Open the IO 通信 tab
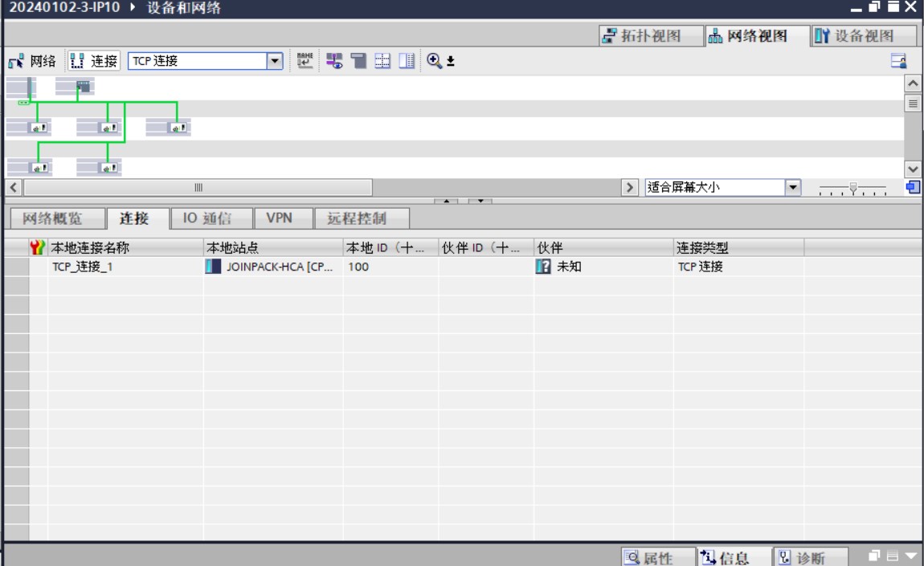This screenshot has height=566, width=924. point(206,218)
